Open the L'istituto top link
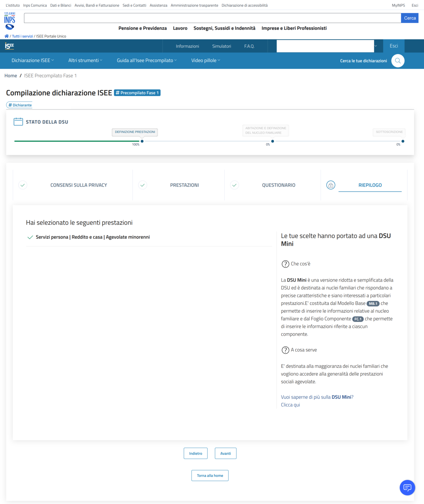The image size is (424, 504). click(13, 5)
